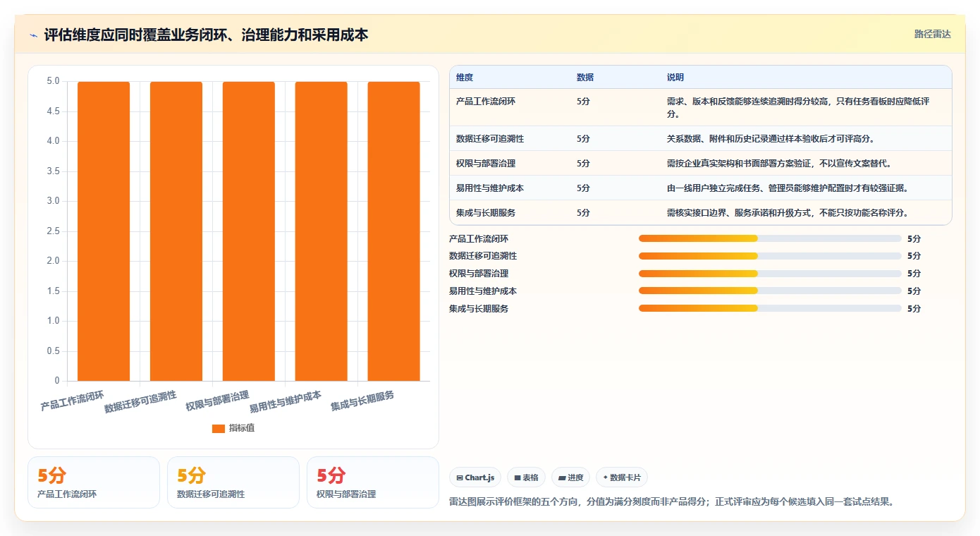
Task: Select the 表格 chip
Action: click(526, 477)
